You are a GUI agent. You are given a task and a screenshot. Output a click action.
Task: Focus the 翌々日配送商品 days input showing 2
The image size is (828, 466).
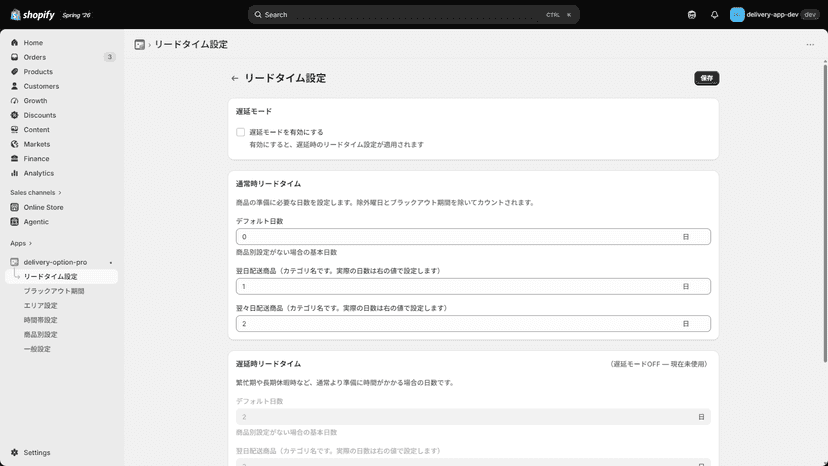473,323
